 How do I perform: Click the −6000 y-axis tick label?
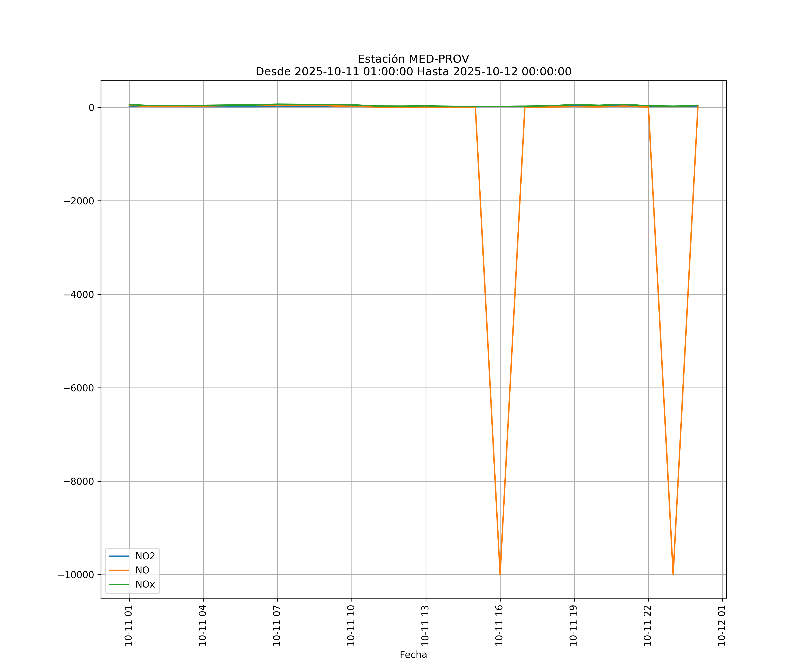(79, 388)
